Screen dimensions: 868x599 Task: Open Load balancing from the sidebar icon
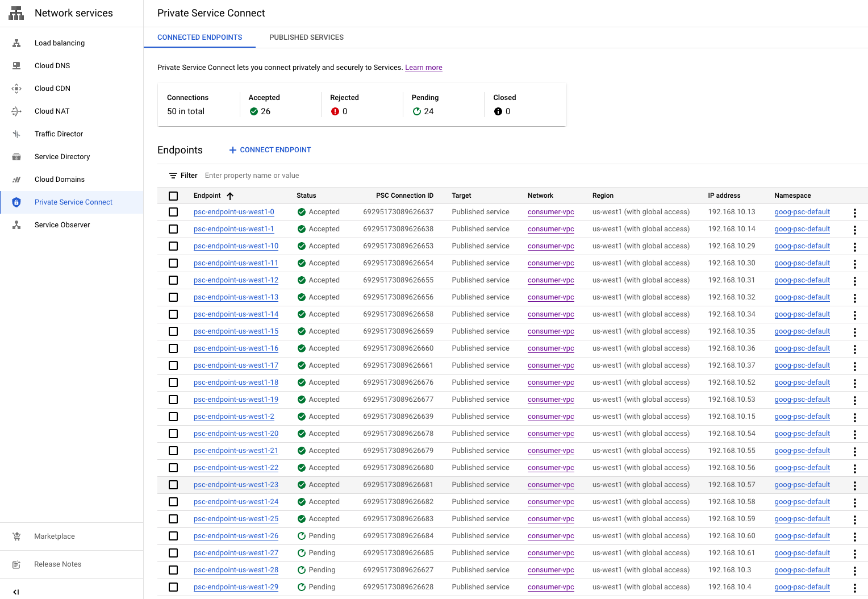16,43
